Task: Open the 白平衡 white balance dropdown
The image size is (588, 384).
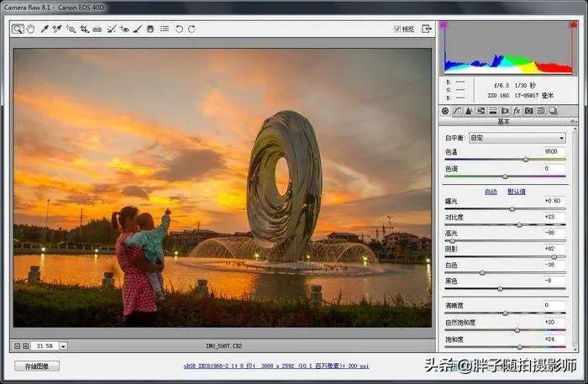Action: pos(517,138)
